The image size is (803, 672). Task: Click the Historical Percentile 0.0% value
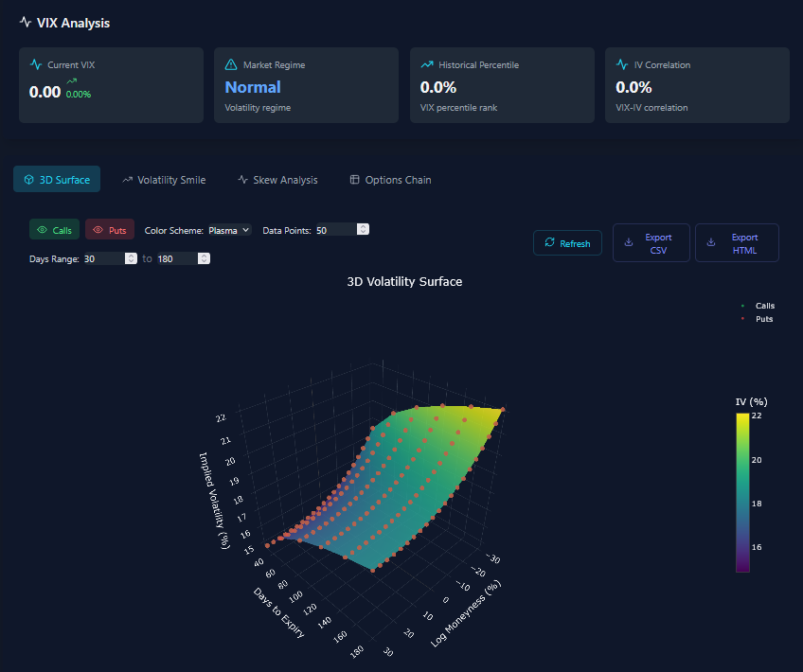click(437, 87)
